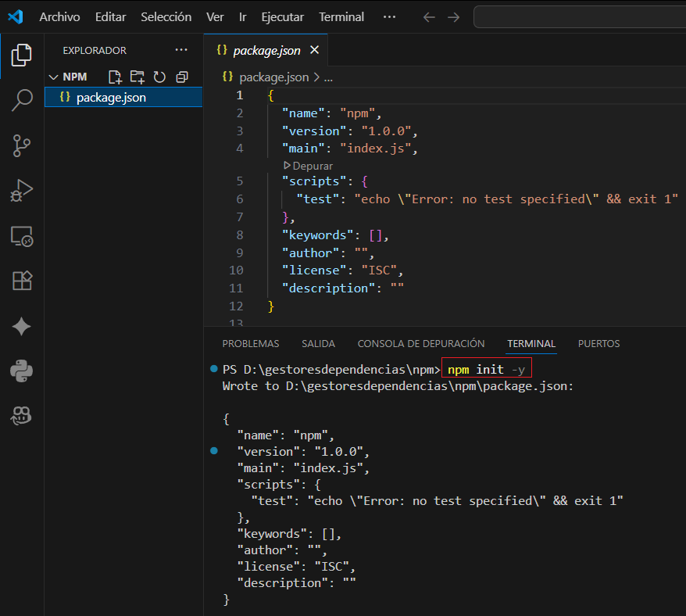Image resolution: width=686 pixels, height=616 pixels.
Task: Select package.json in the file explorer
Action: 111,98
